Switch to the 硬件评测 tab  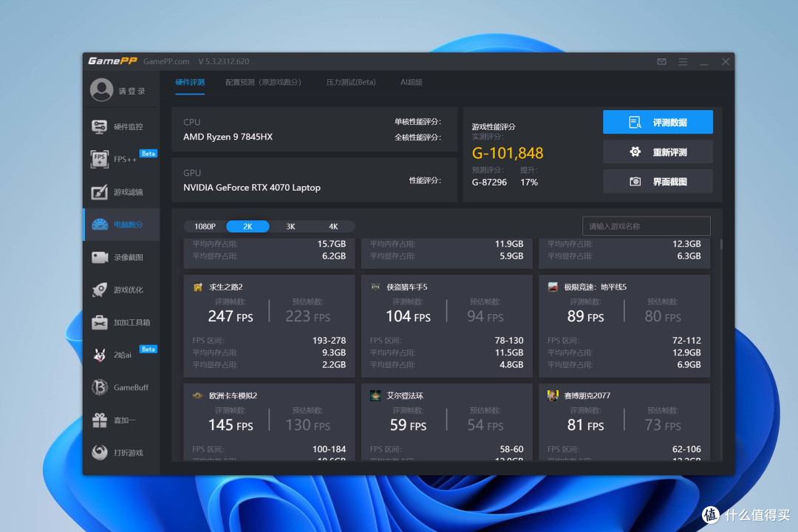[190, 83]
